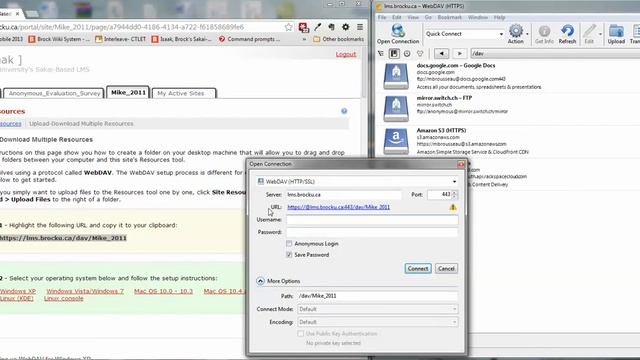
Task: Increase the Port value with stepper up arrow
Action: [x=454, y=192]
